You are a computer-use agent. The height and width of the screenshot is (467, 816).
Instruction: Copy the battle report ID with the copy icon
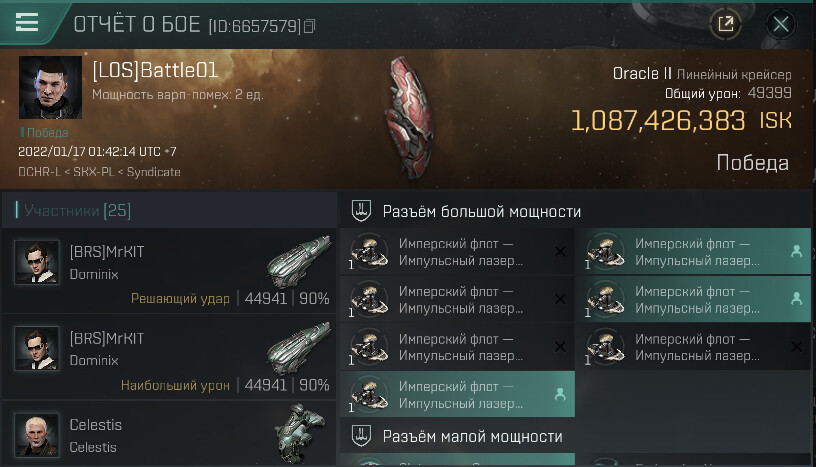coord(310,26)
